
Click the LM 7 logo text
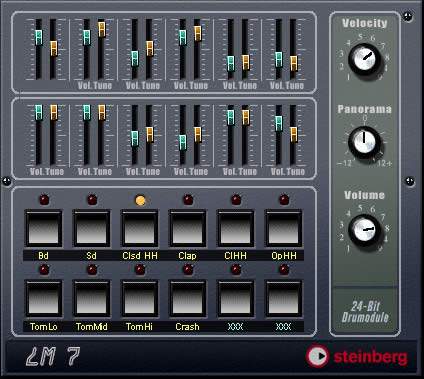(53, 356)
